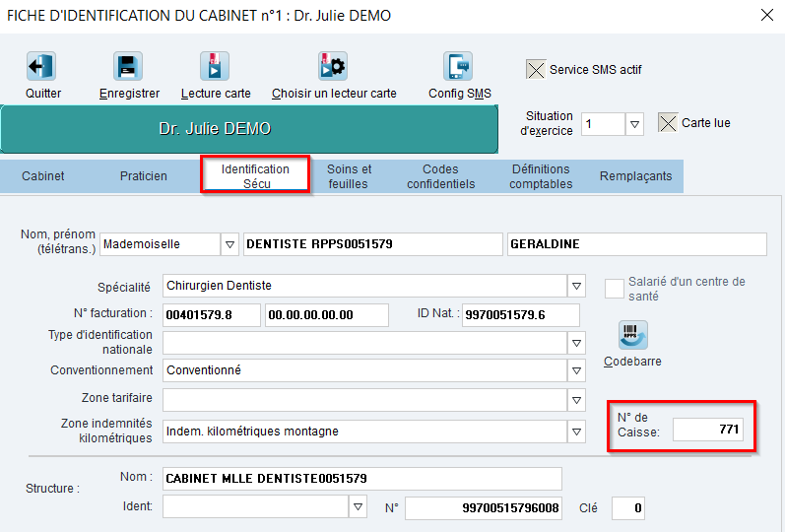
Task: Click Structure N° field 99700515796008
Action: tap(484, 508)
